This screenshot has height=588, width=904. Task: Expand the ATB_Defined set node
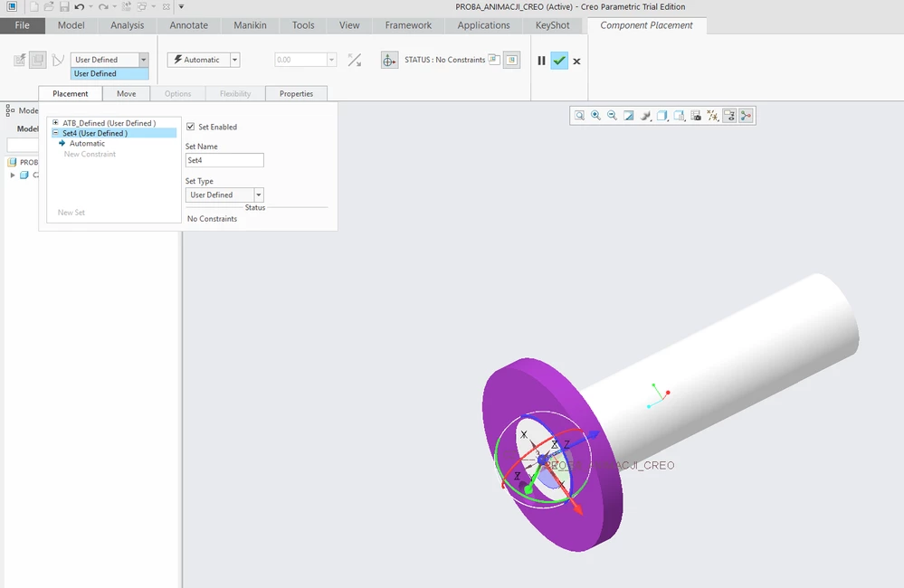[55, 123]
